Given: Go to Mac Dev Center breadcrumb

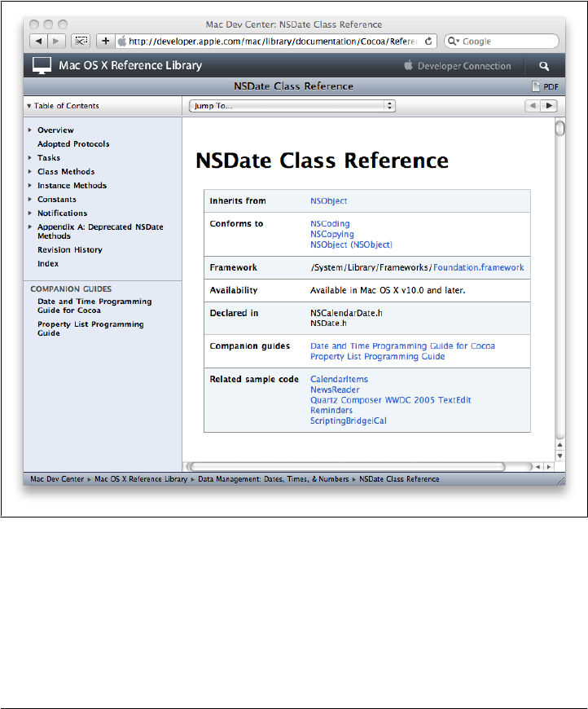Looking at the screenshot, I should (x=57, y=479).
